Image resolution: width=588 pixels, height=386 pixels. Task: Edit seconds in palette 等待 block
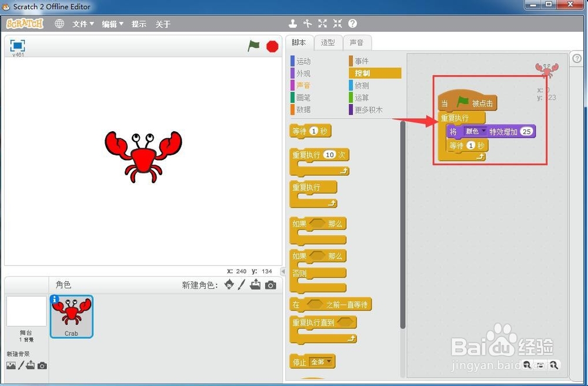[x=313, y=131]
